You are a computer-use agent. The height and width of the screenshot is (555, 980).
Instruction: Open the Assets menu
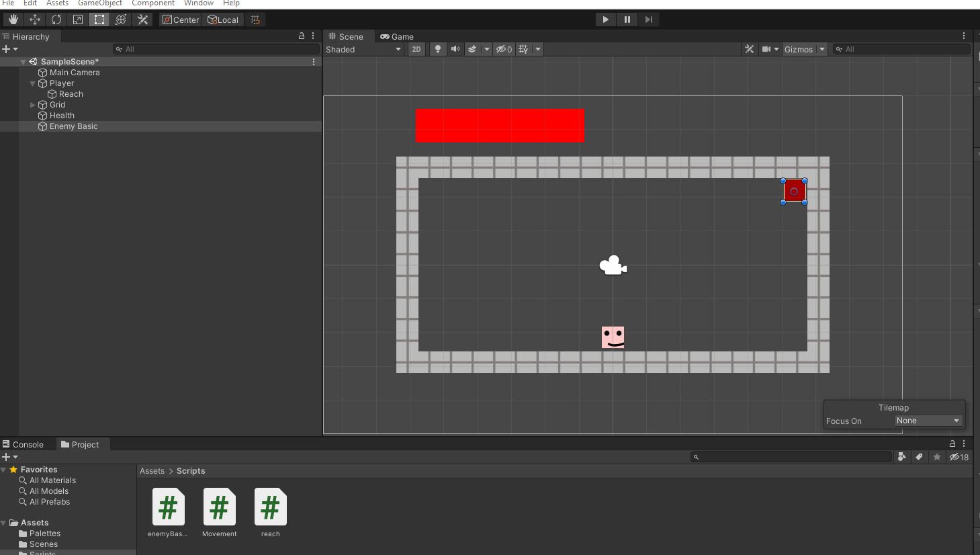pyautogui.click(x=57, y=3)
